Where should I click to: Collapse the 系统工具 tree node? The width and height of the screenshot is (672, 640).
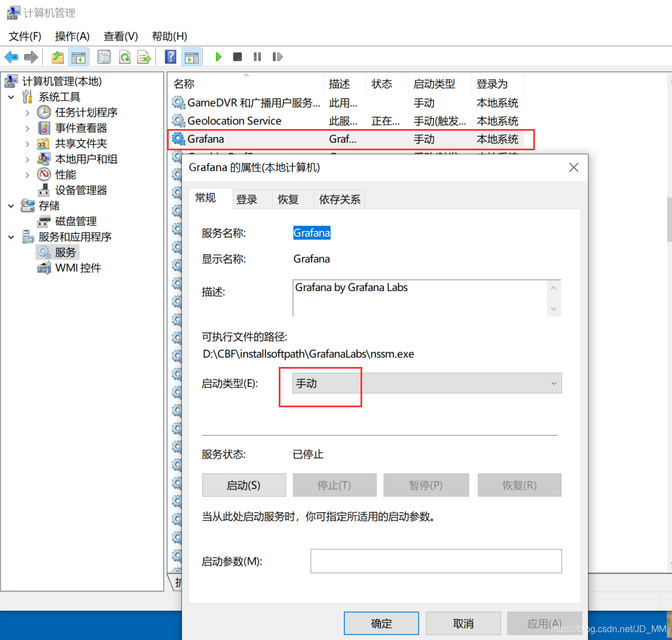click(11, 97)
